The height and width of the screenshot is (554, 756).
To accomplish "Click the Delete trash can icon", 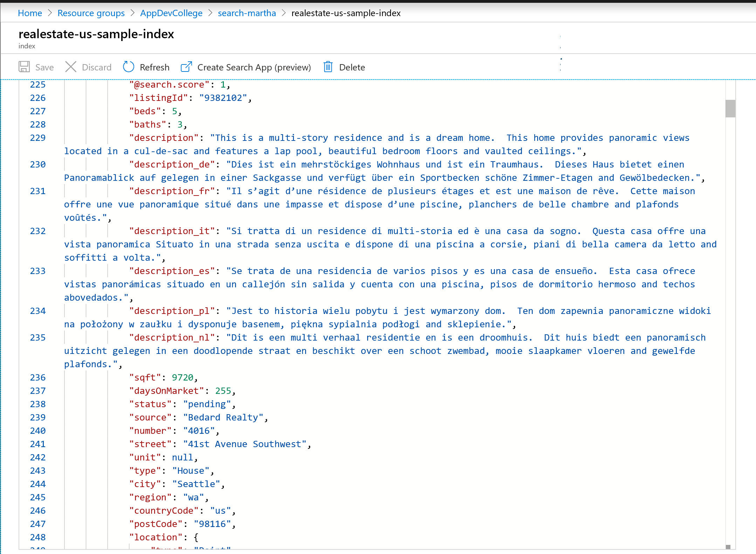I will pyautogui.click(x=328, y=67).
